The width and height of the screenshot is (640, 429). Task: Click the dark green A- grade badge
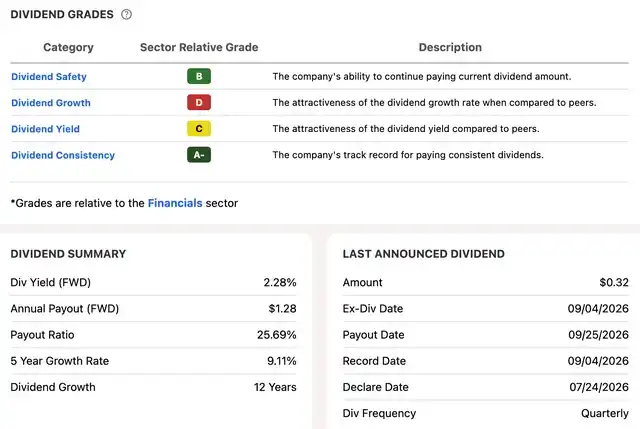click(x=199, y=155)
